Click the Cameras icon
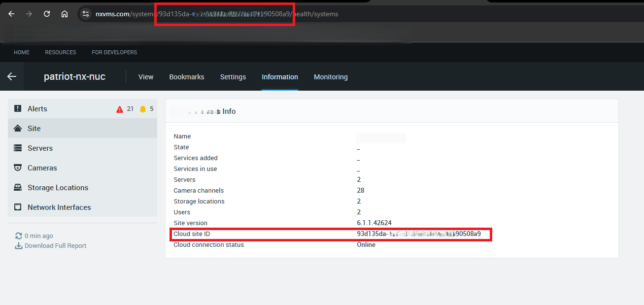This screenshot has height=305, width=644. click(18, 168)
